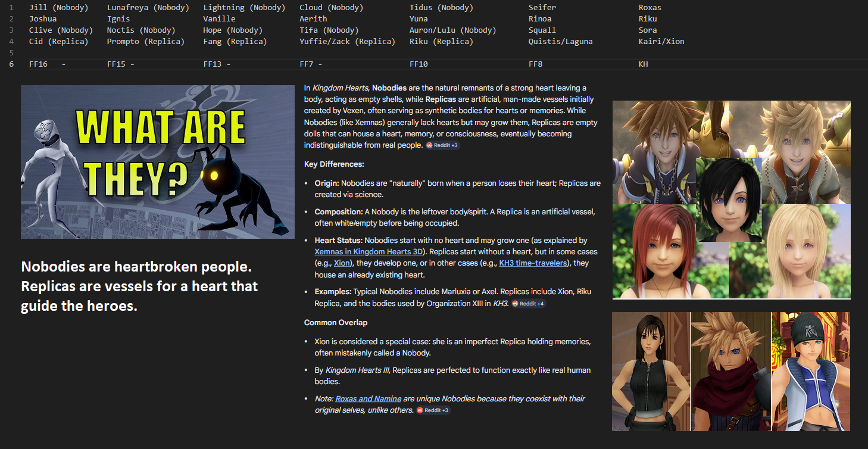868x449 pixels.
Task: Open Reddit +3 chip after "real people"
Action: pos(442,145)
